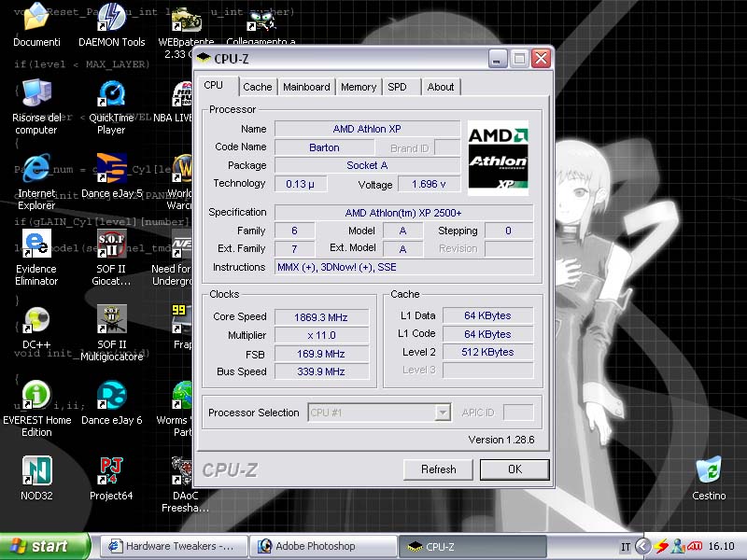Expand hidden tray icons arrow
Screen dimensions: 747x560
[643, 546]
